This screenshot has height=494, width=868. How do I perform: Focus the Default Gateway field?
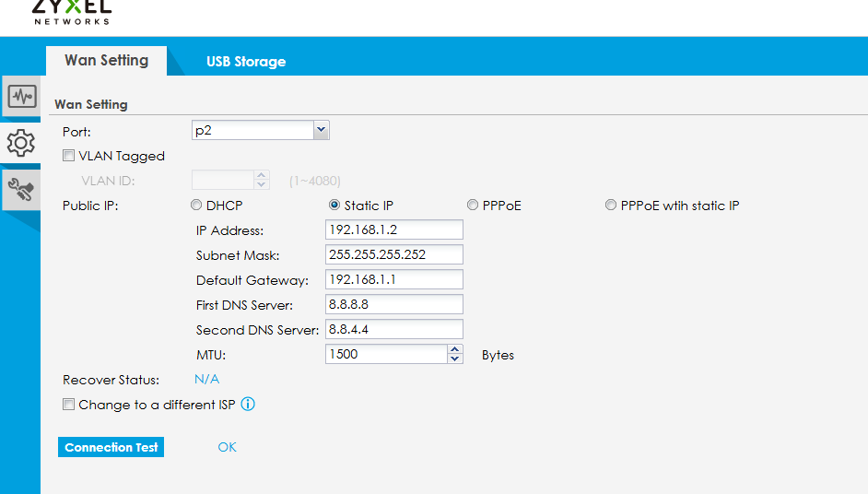click(x=394, y=279)
